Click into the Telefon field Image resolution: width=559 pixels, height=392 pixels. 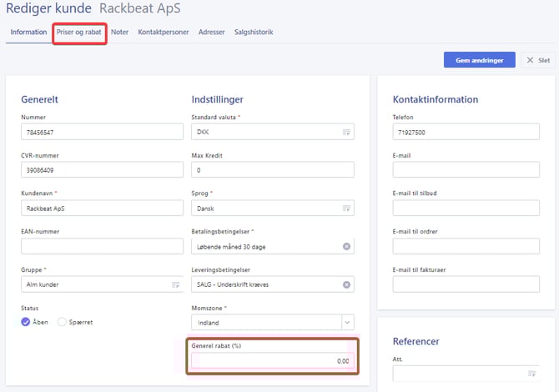click(466, 132)
